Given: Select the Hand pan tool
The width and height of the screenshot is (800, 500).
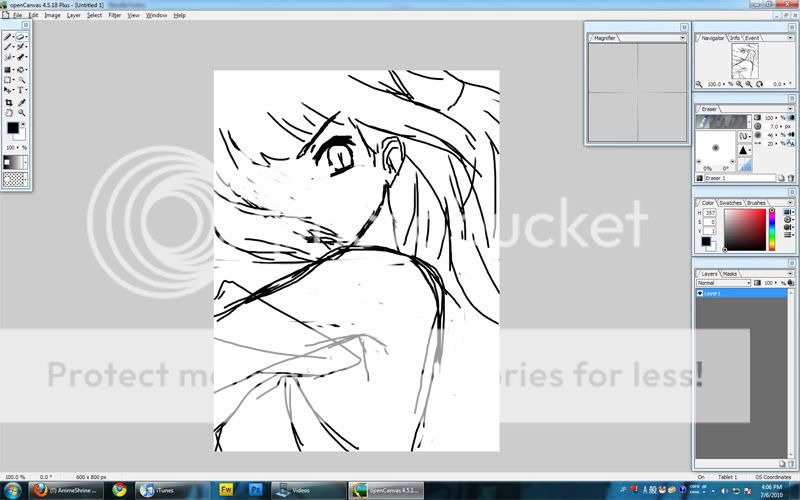Looking at the screenshot, I should coord(9,113).
